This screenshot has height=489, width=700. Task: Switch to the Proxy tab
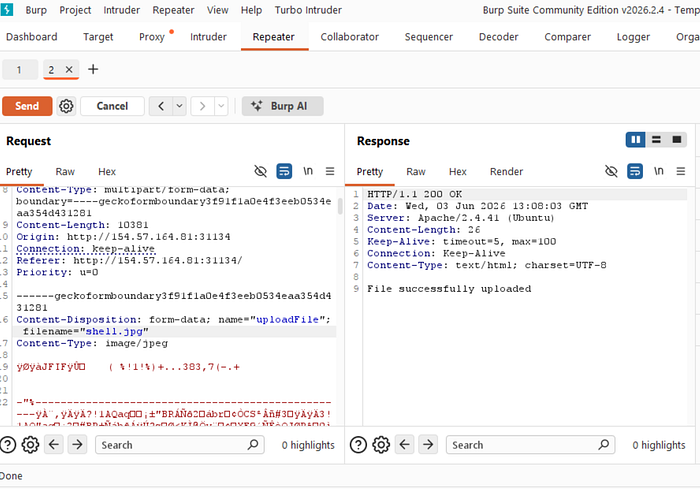tap(152, 37)
